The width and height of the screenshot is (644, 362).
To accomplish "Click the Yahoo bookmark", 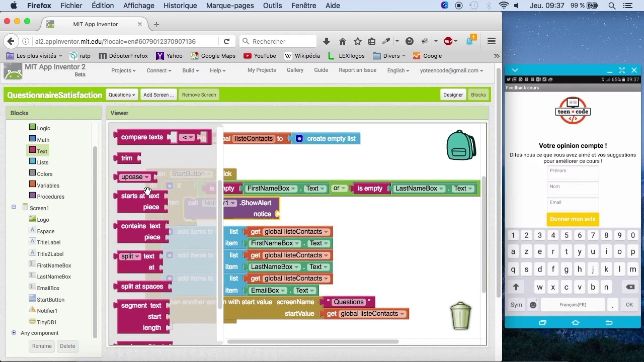I will click(x=170, y=56).
